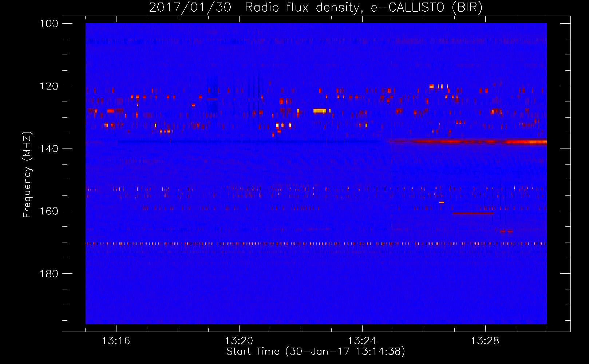Click the 140 frequency tick label

pos(49,149)
